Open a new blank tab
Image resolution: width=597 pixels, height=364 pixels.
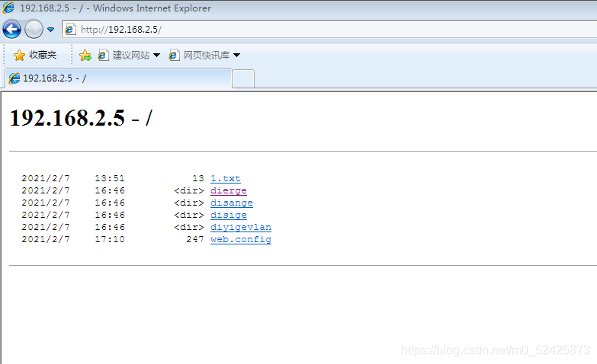(x=243, y=79)
